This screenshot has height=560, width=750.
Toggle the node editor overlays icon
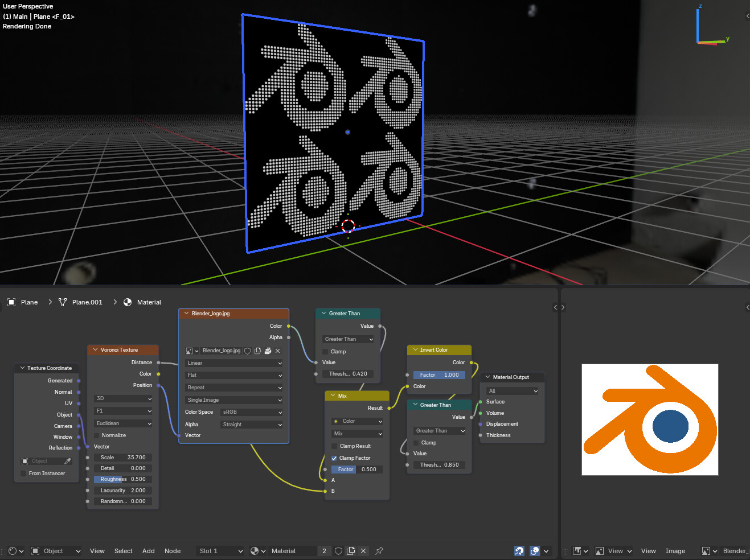[x=535, y=551]
